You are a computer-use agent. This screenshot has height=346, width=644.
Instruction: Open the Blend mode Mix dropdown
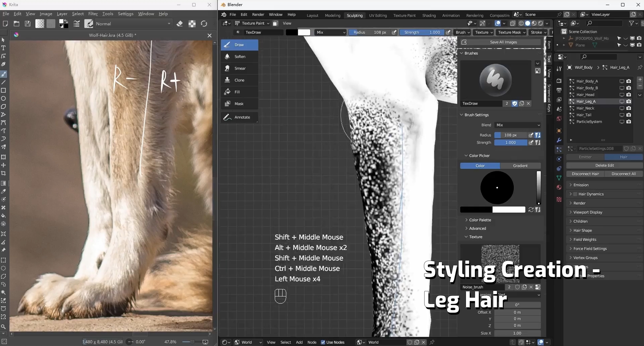pyautogui.click(x=518, y=125)
